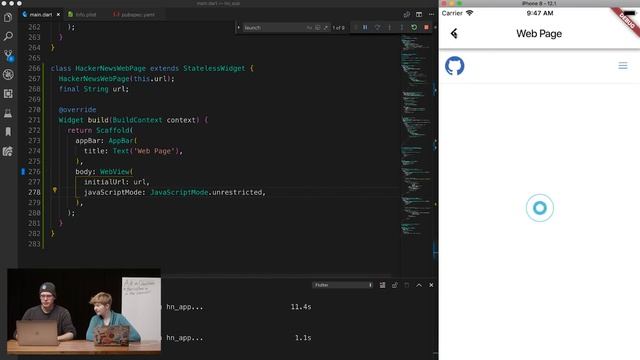Click the step out debug icon
Viewport: 640px width, 360px height.
click(x=402, y=27)
